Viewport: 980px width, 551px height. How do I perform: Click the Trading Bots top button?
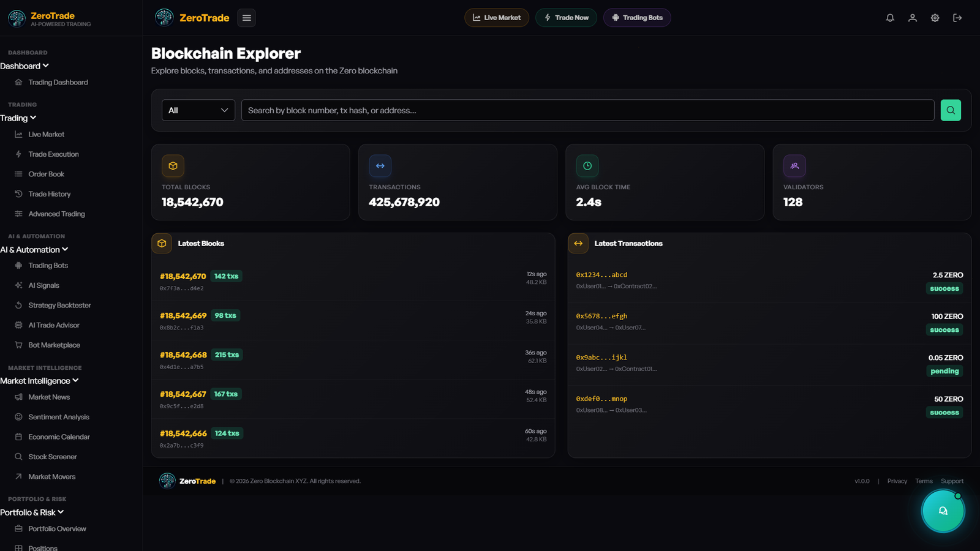point(637,18)
